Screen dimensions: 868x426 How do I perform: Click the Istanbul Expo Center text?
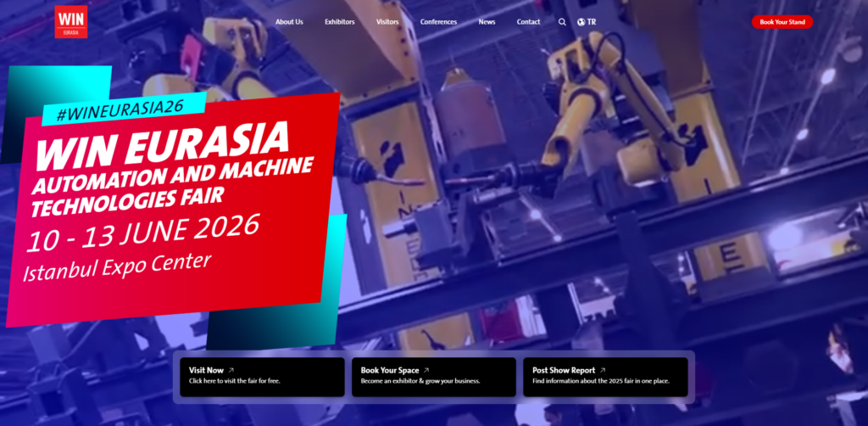click(117, 266)
